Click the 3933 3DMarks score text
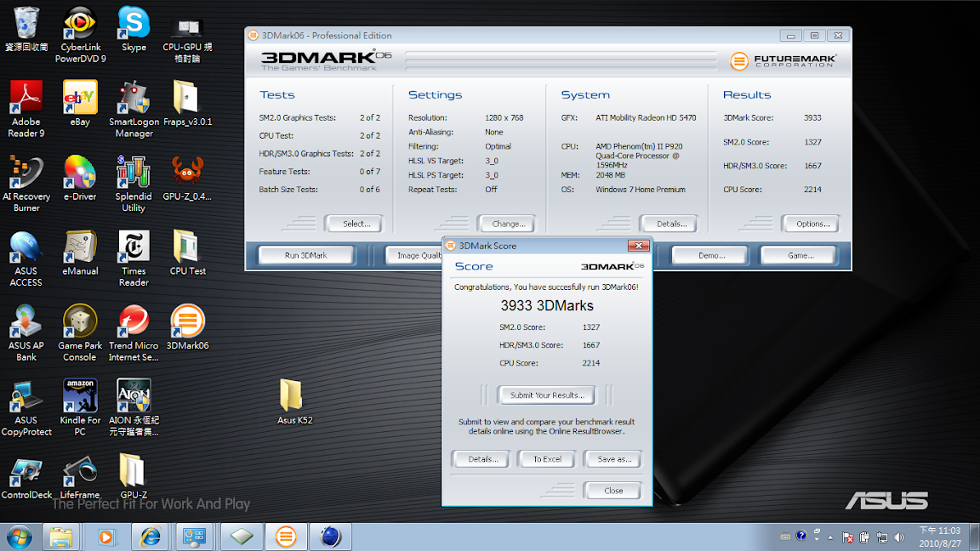 coord(547,305)
